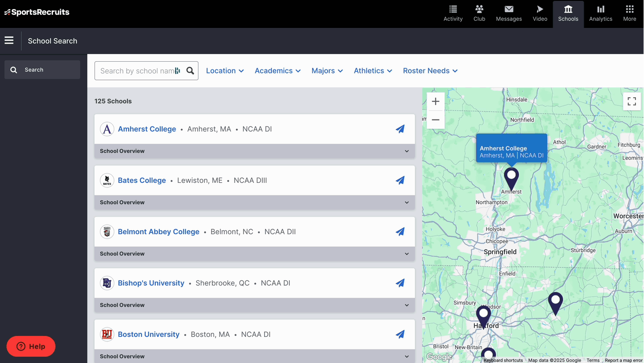The image size is (644, 363).
Task: Open the SportsRecruits home logo
Action: click(37, 12)
